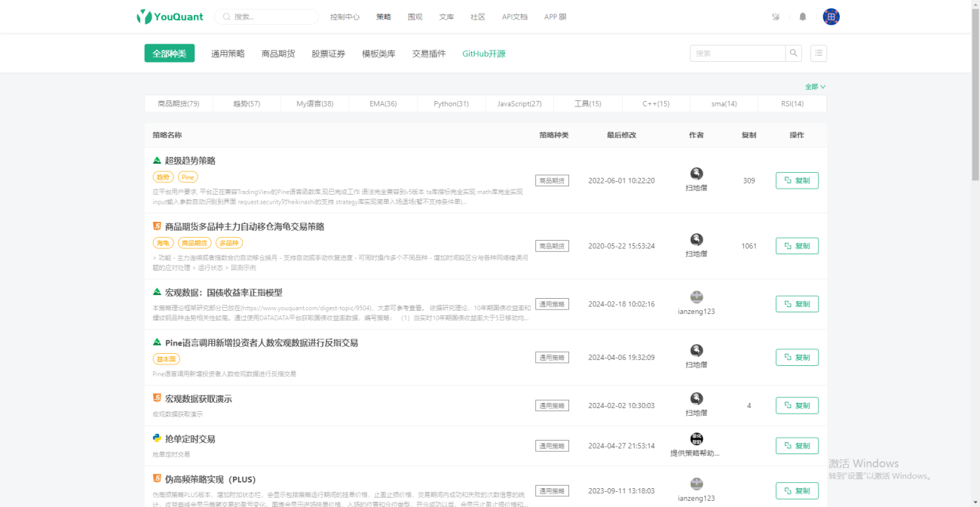The width and height of the screenshot is (980, 507).
Task: Focus the strategy 搜索 input box
Action: tap(737, 54)
